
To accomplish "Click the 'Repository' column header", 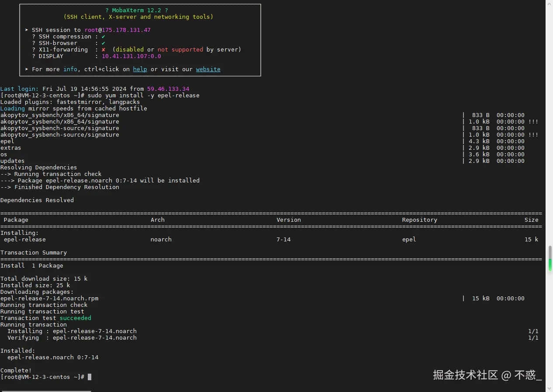I will (x=420, y=220).
